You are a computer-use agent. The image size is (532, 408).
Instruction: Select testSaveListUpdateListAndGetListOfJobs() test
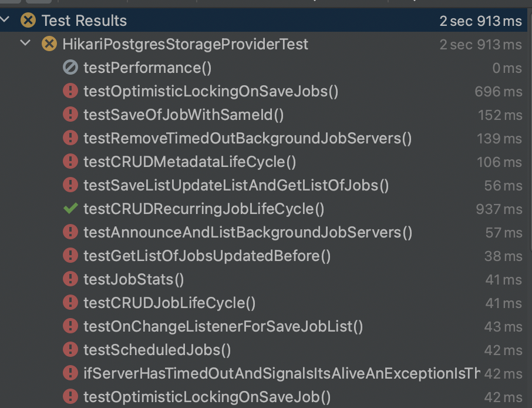(236, 186)
